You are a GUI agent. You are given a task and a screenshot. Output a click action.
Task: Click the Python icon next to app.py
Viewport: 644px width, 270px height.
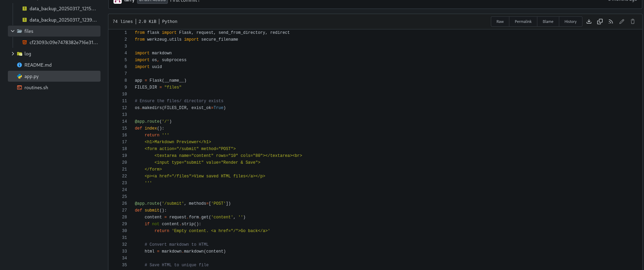(19, 77)
